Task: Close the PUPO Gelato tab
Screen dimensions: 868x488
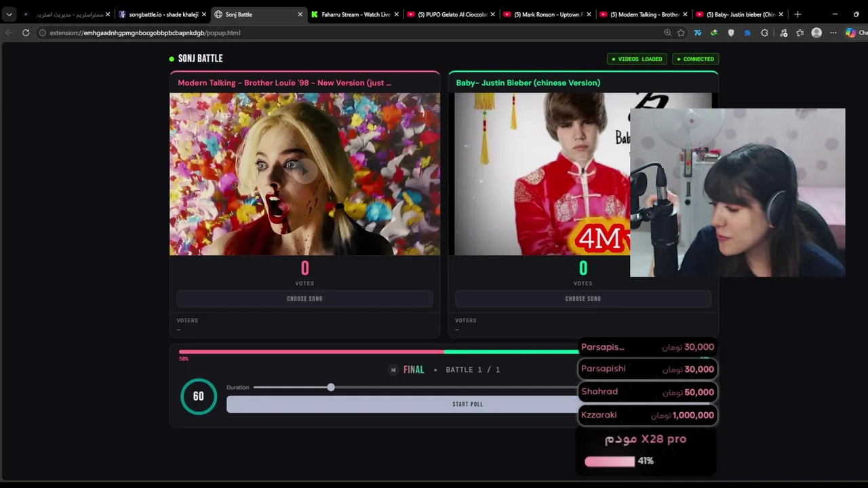Action: tap(493, 14)
